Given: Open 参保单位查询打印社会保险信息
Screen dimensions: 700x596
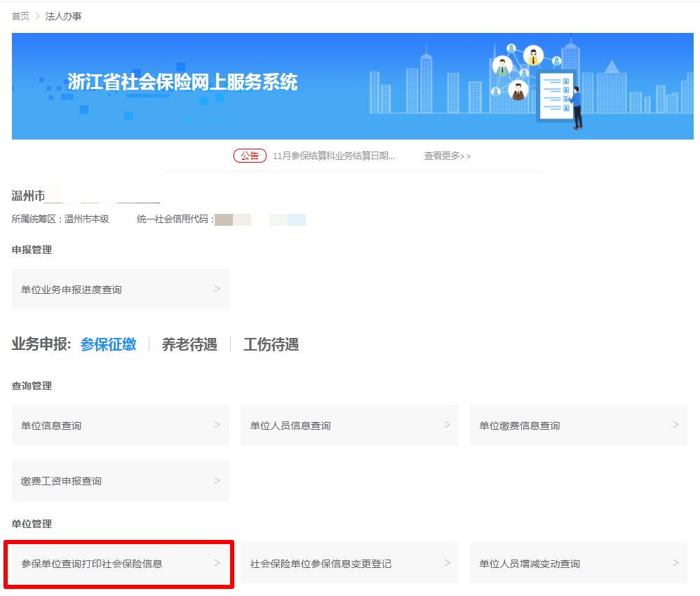Looking at the screenshot, I should click(x=92, y=564).
